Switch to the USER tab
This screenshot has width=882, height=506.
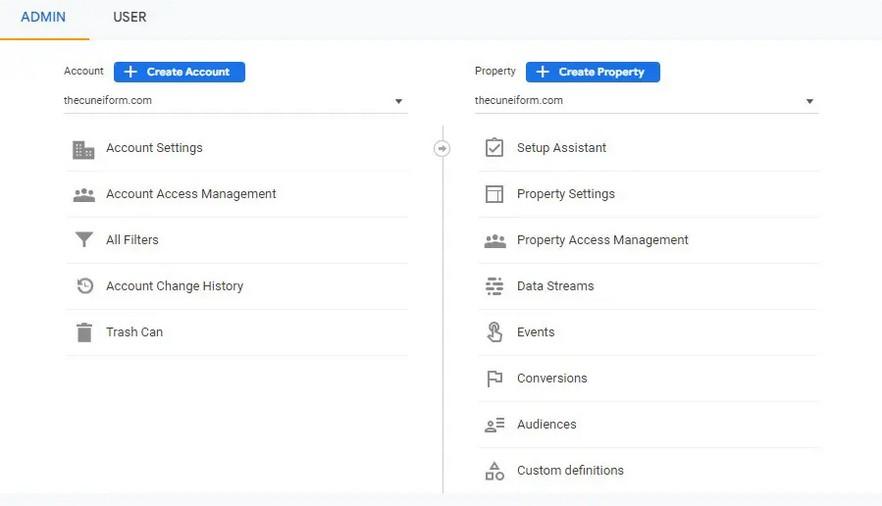pyautogui.click(x=129, y=17)
